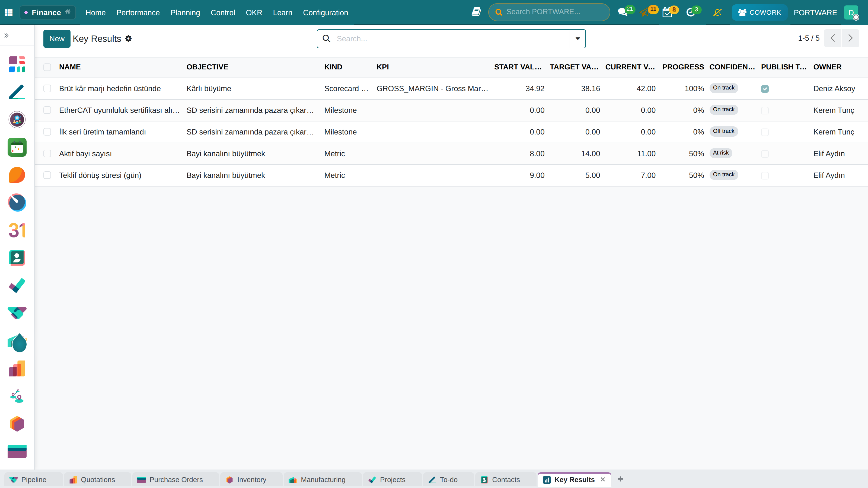Open the handshake CRM app in sidebar
The width and height of the screenshot is (868, 488).
pos(17,313)
